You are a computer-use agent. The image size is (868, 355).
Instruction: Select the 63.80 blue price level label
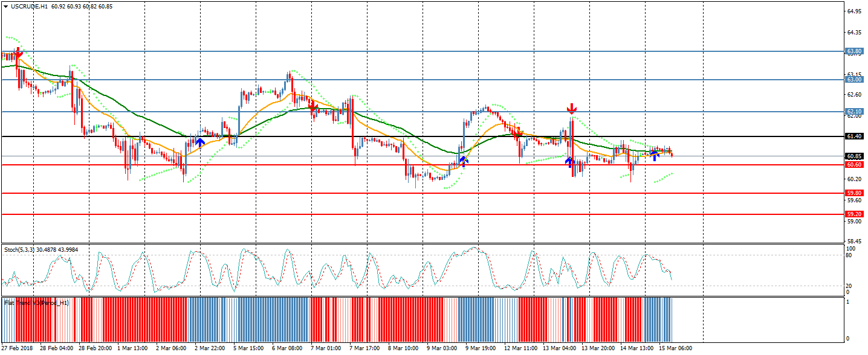click(x=853, y=51)
